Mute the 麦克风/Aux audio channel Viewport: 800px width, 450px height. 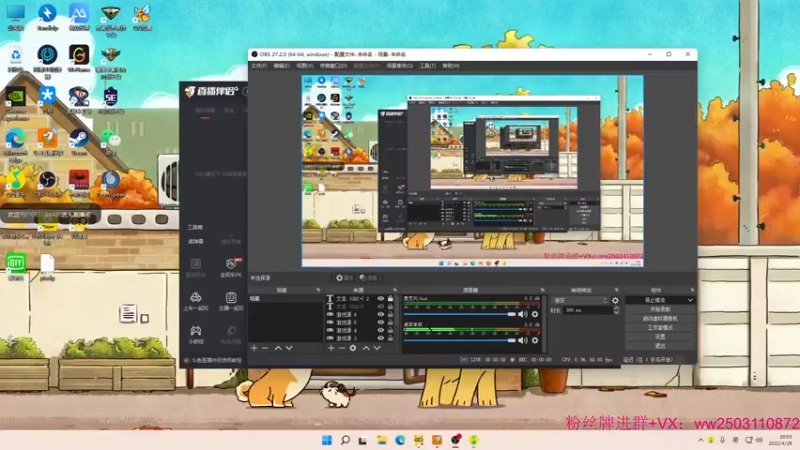point(523,314)
